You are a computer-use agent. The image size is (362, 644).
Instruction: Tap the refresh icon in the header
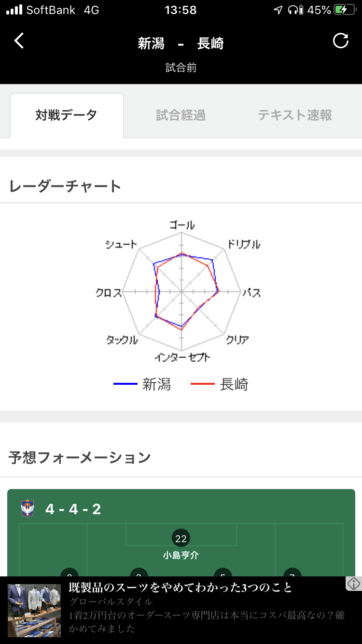[x=341, y=41]
